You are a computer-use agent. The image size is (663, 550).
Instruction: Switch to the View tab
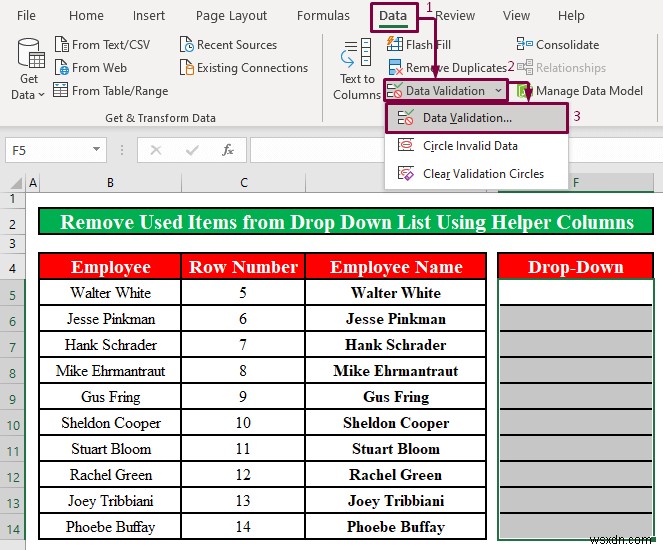pyautogui.click(x=516, y=16)
